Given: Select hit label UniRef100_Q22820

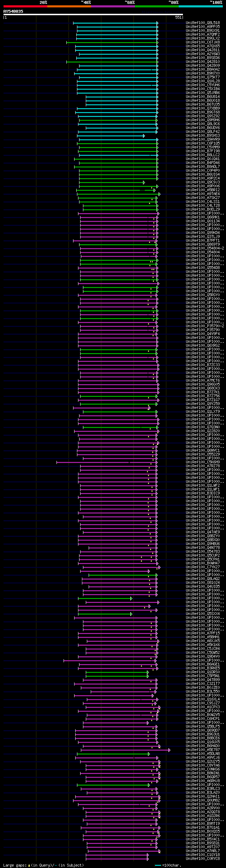Looking at the screenshot, I should coord(203,431).
